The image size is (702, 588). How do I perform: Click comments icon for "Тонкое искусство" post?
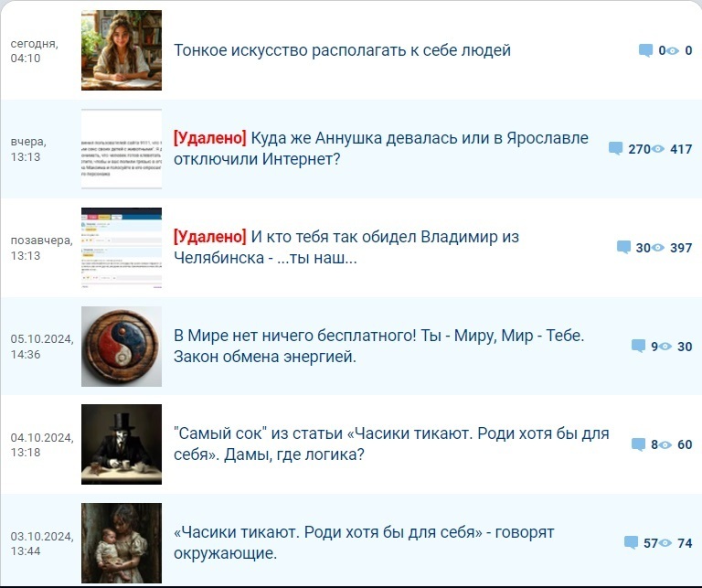click(x=645, y=50)
